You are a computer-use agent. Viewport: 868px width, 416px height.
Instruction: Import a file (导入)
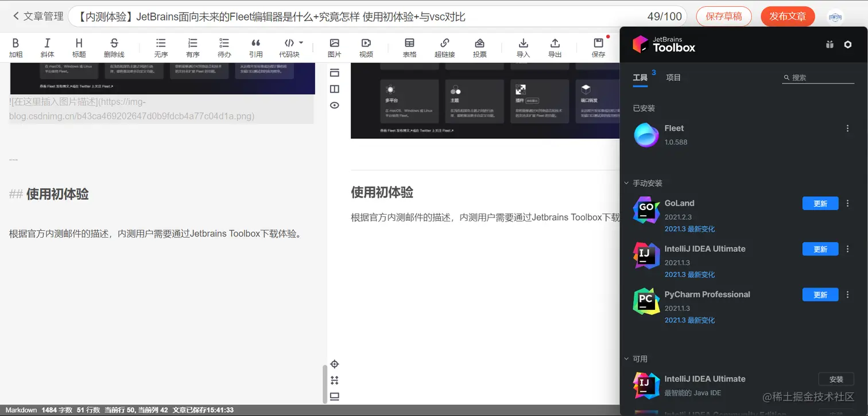[x=523, y=48]
